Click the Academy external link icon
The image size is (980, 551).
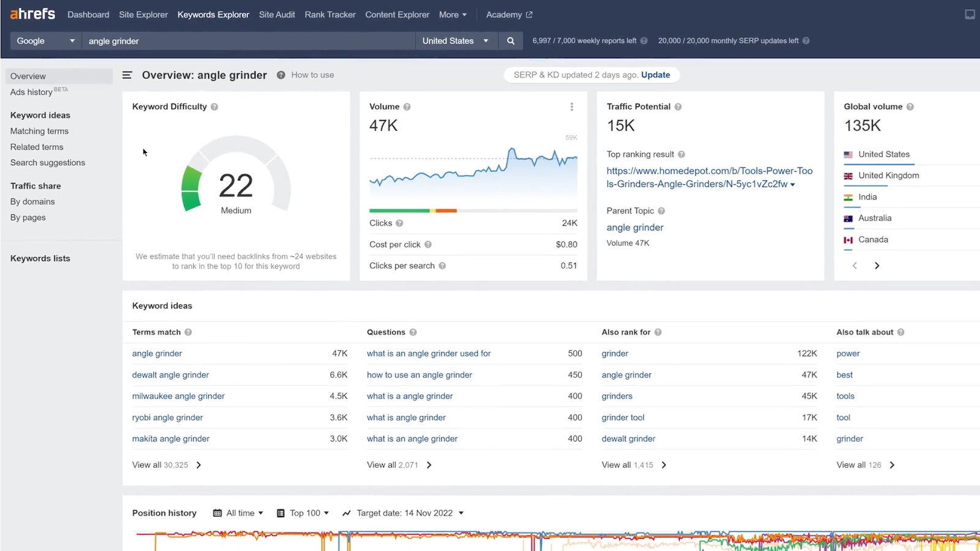point(529,15)
